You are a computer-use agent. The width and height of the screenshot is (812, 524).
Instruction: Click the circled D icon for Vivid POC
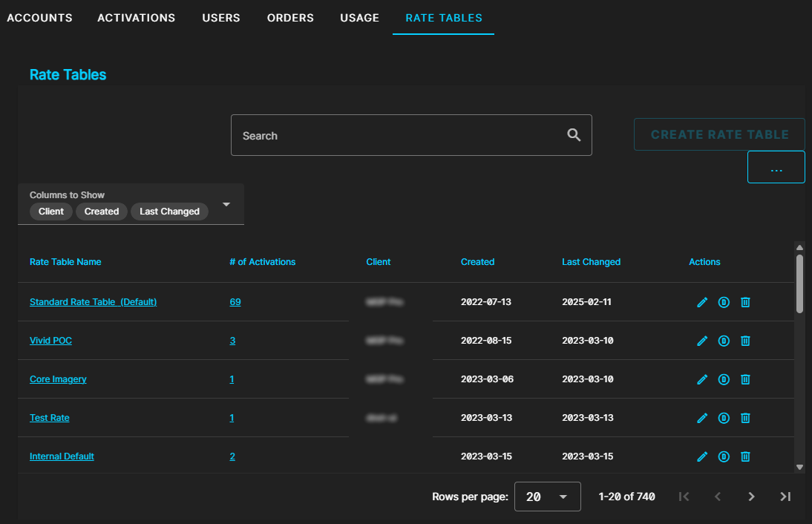click(x=724, y=341)
